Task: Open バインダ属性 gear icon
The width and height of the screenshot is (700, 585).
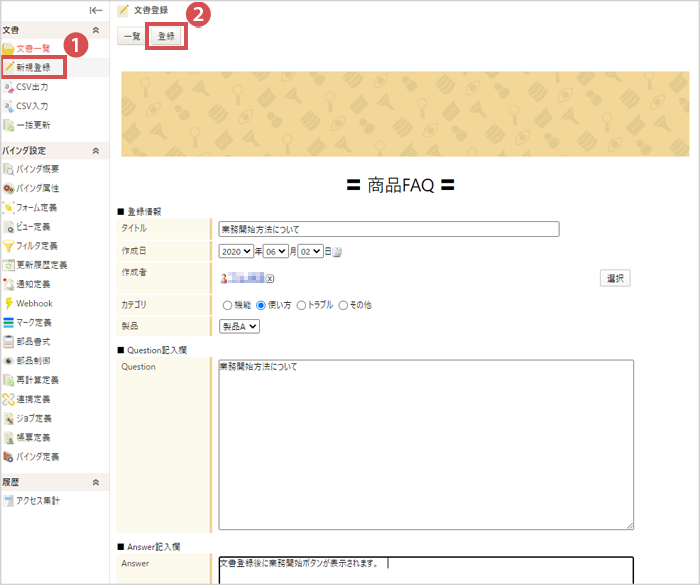Action: click(8, 188)
